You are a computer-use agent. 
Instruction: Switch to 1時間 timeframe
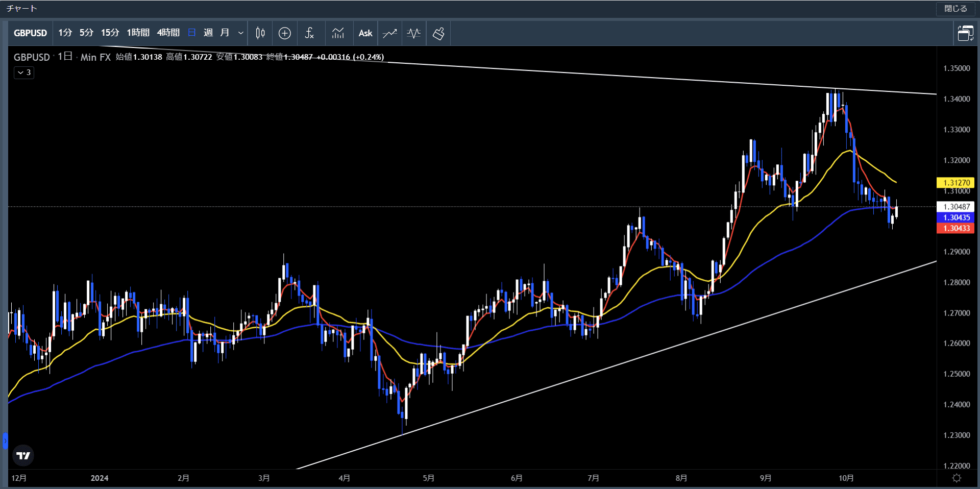pyautogui.click(x=138, y=33)
